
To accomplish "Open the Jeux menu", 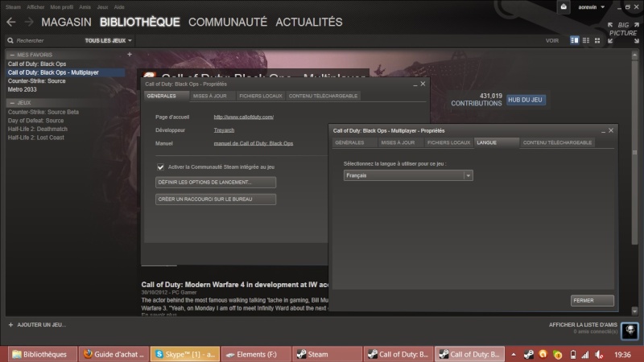I will [x=103, y=7].
